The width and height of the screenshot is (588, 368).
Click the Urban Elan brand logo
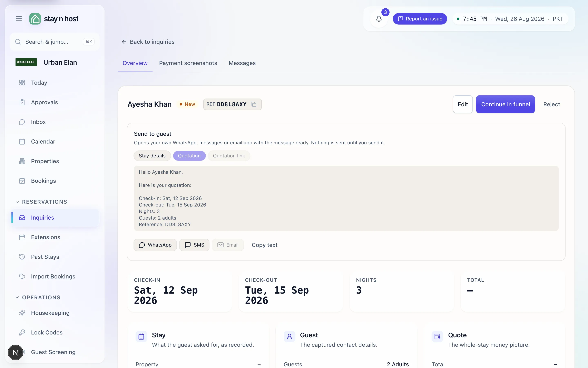pos(26,62)
